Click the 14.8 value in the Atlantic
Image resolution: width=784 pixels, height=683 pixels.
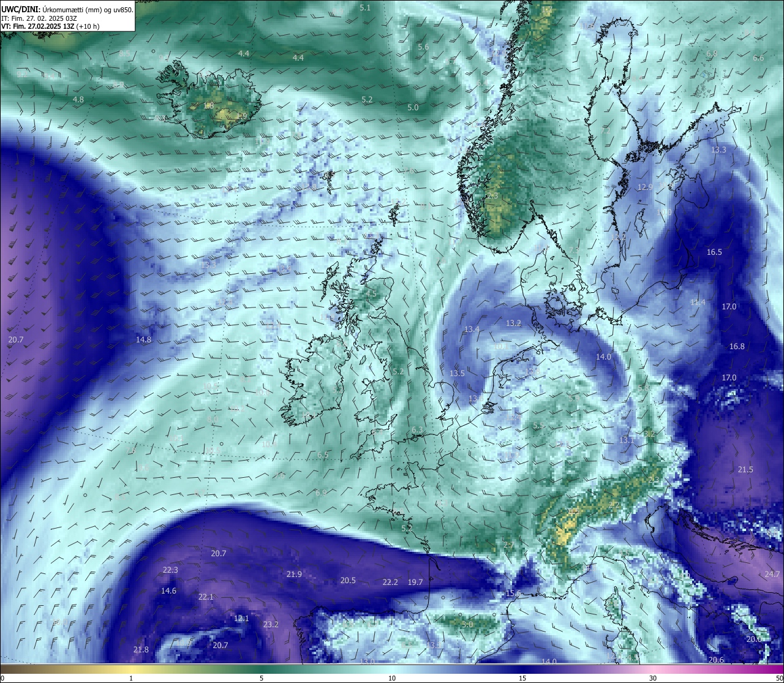pyautogui.click(x=143, y=339)
